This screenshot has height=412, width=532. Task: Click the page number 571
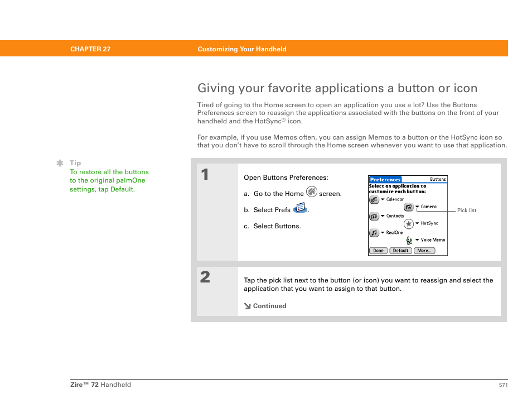[x=503, y=385]
